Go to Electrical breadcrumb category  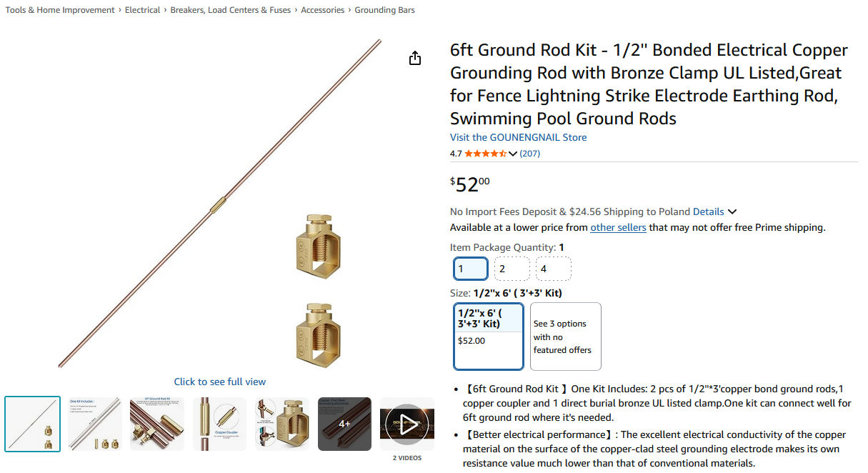click(142, 10)
